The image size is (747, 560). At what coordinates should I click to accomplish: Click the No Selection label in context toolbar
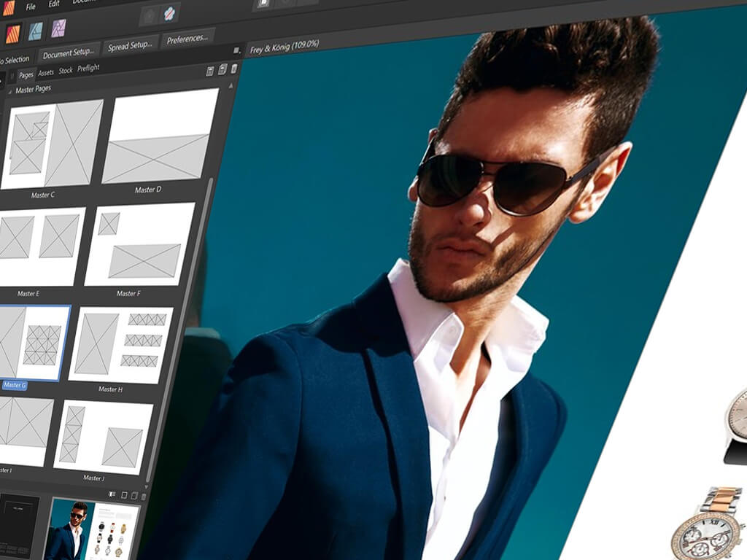coord(15,60)
